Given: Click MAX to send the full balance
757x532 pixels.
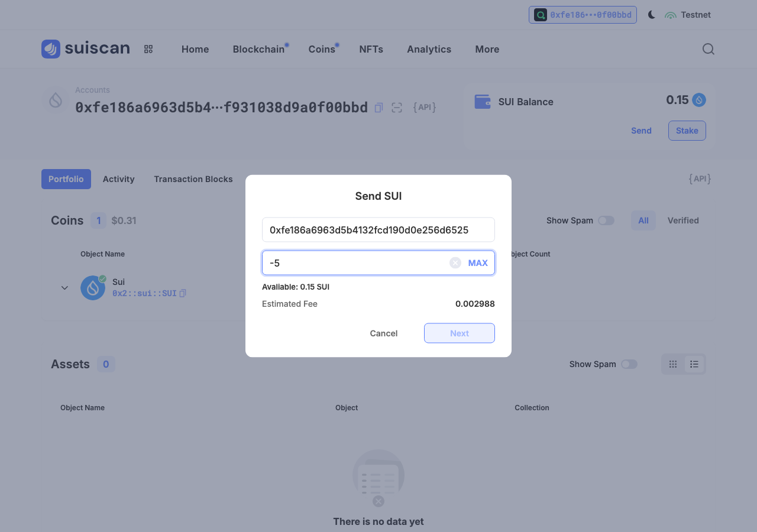Looking at the screenshot, I should tap(478, 263).
